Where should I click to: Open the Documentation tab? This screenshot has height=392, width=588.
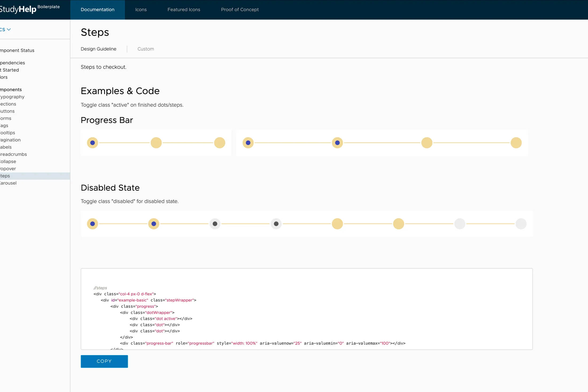click(x=98, y=10)
